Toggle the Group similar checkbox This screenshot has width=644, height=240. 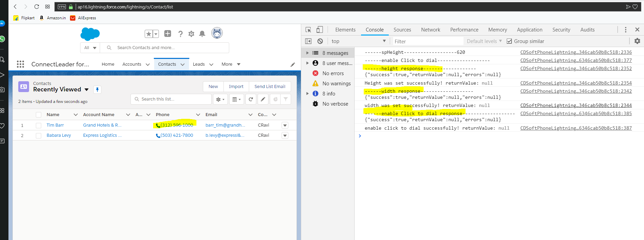509,41
